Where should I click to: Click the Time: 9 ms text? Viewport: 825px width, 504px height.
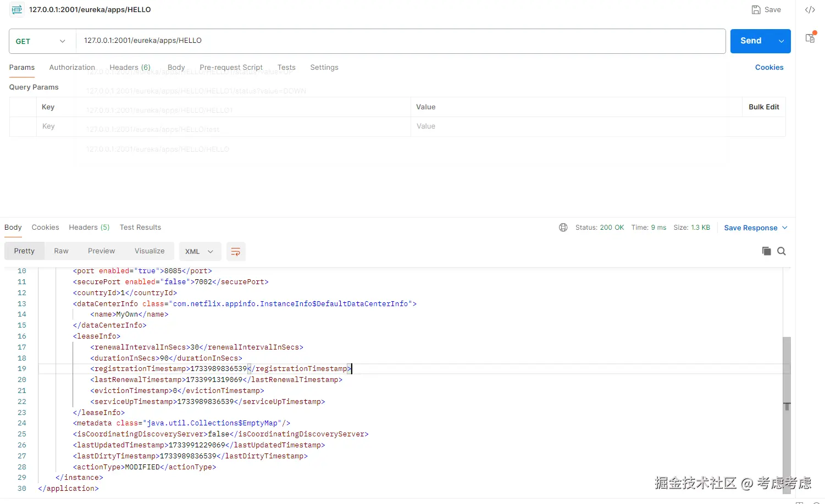pos(649,228)
